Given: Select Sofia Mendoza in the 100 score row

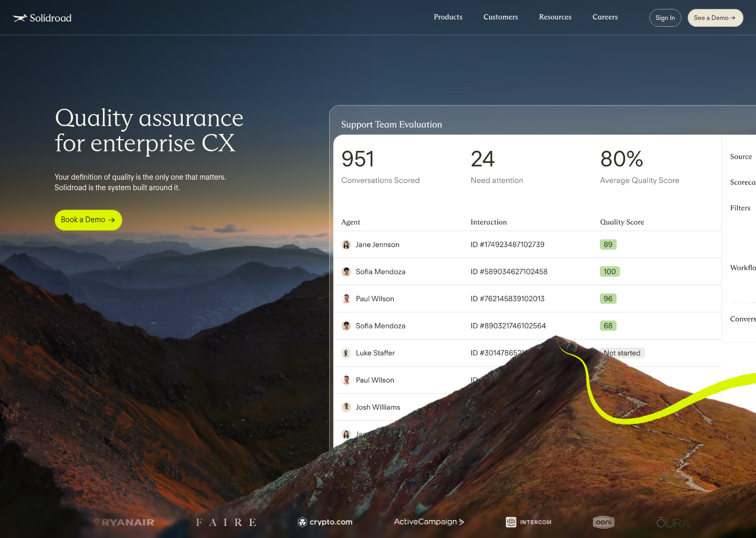Looking at the screenshot, I should tap(381, 272).
